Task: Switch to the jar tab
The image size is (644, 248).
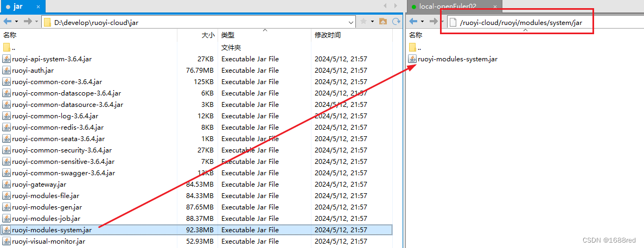Action: tap(18, 7)
